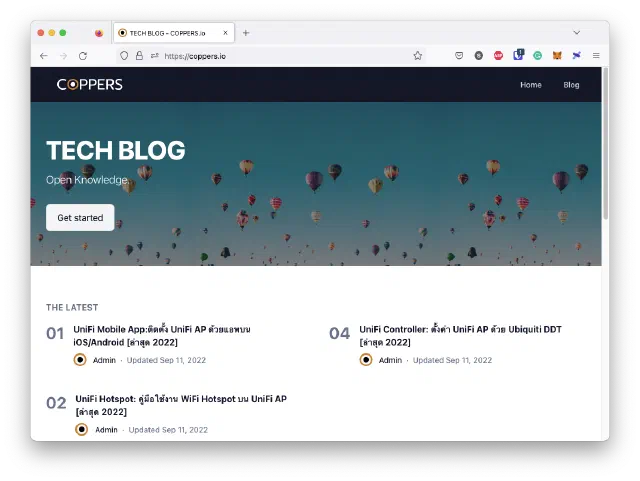Viewport: 640px width, 481px height.
Task: Go forward to the next page
Action: point(63,56)
